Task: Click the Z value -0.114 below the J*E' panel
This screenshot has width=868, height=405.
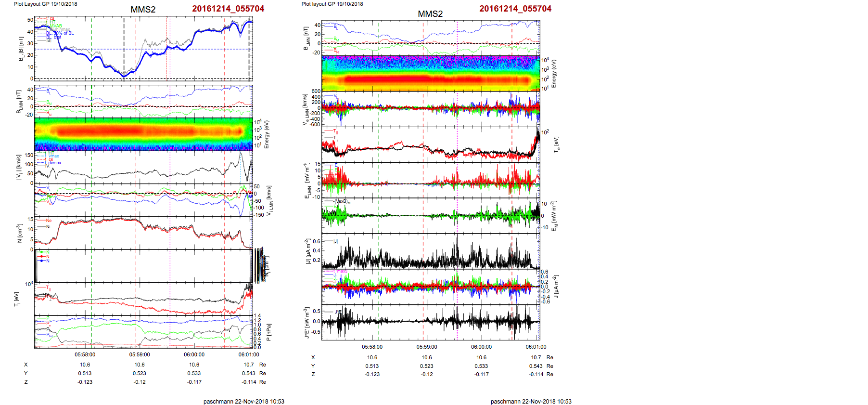Action: [x=536, y=374]
